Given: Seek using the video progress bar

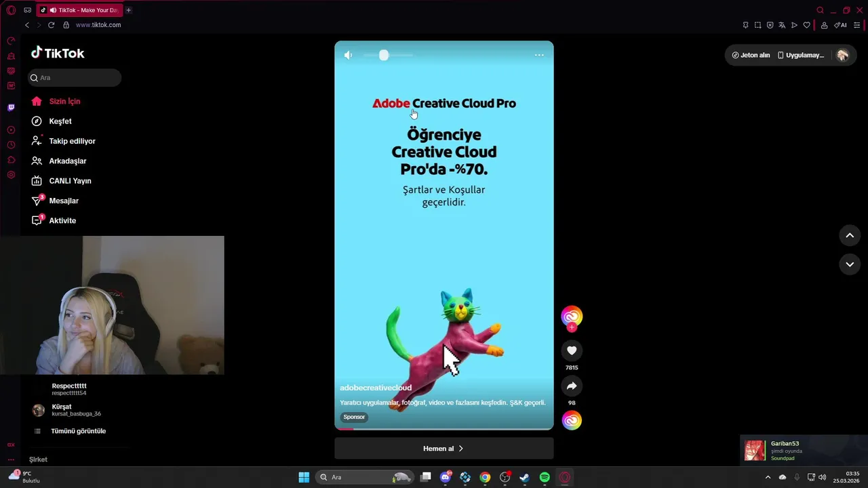Looking at the screenshot, I should 444,428.
